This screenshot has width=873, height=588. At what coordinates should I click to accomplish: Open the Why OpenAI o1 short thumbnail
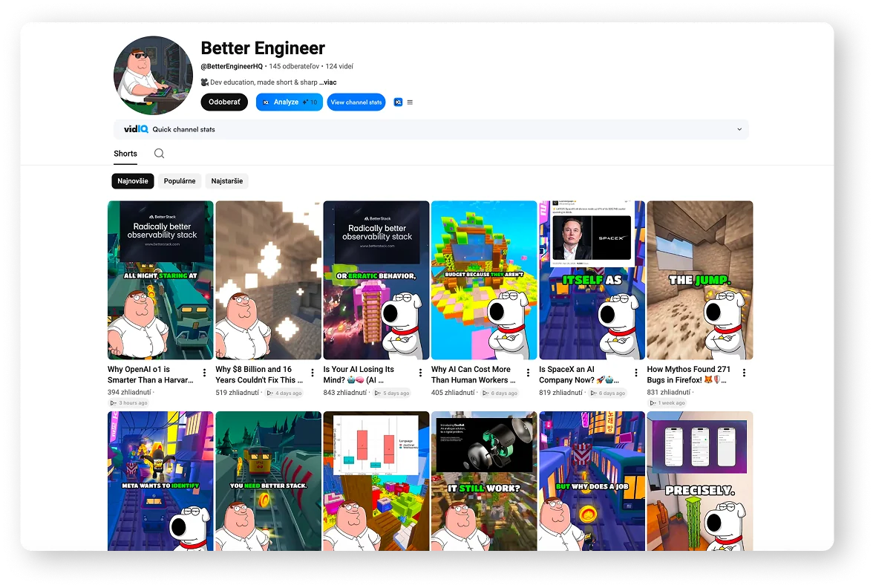[x=160, y=280]
